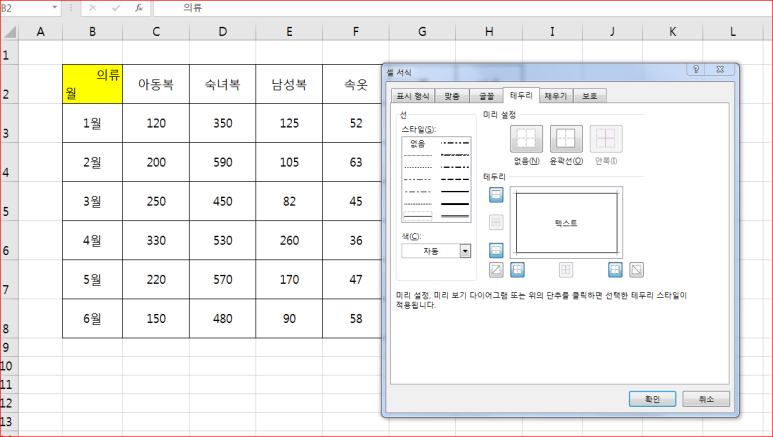Select the 테두리 tab
Viewport: 773px width, 437px height.
click(x=521, y=95)
